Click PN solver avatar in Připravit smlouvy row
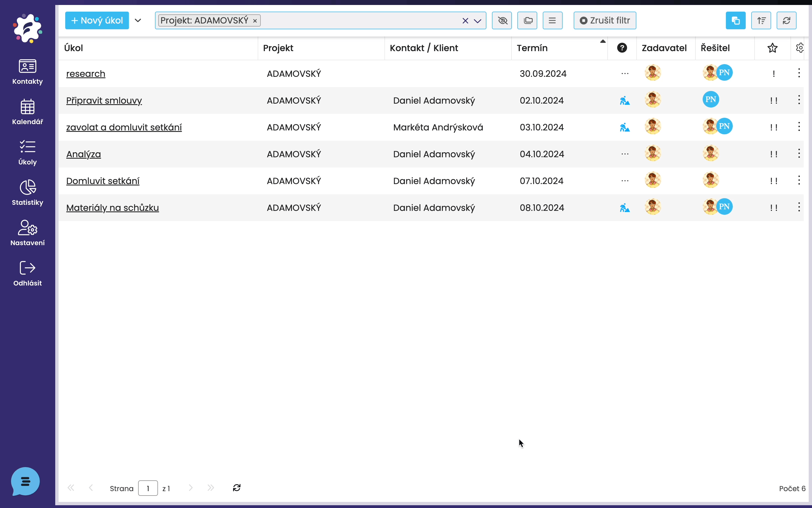 click(x=711, y=99)
